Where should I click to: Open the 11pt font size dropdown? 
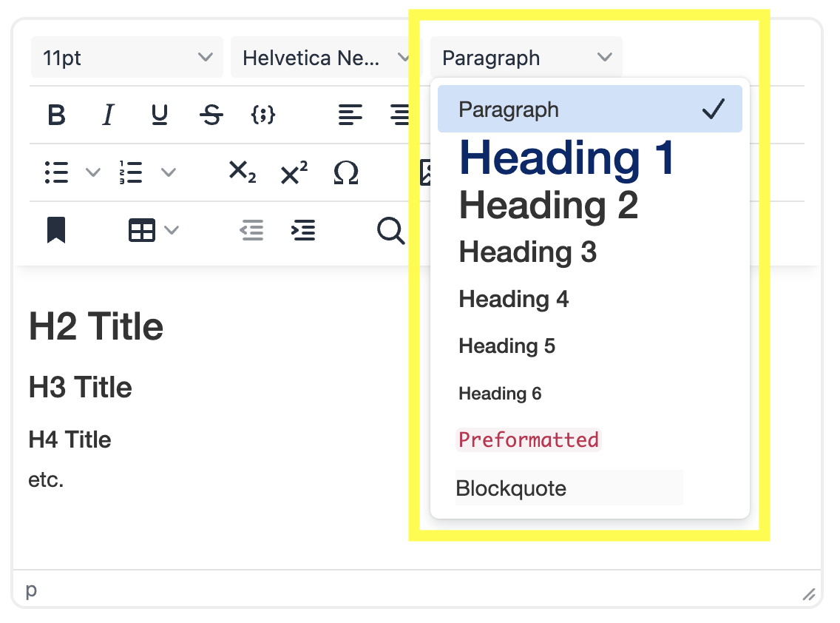[126, 58]
